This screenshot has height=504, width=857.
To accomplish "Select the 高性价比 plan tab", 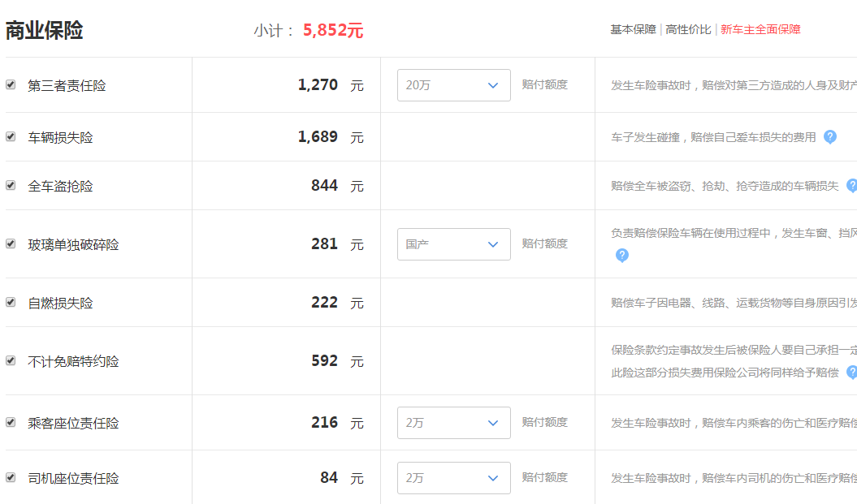I will [x=688, y=29].
